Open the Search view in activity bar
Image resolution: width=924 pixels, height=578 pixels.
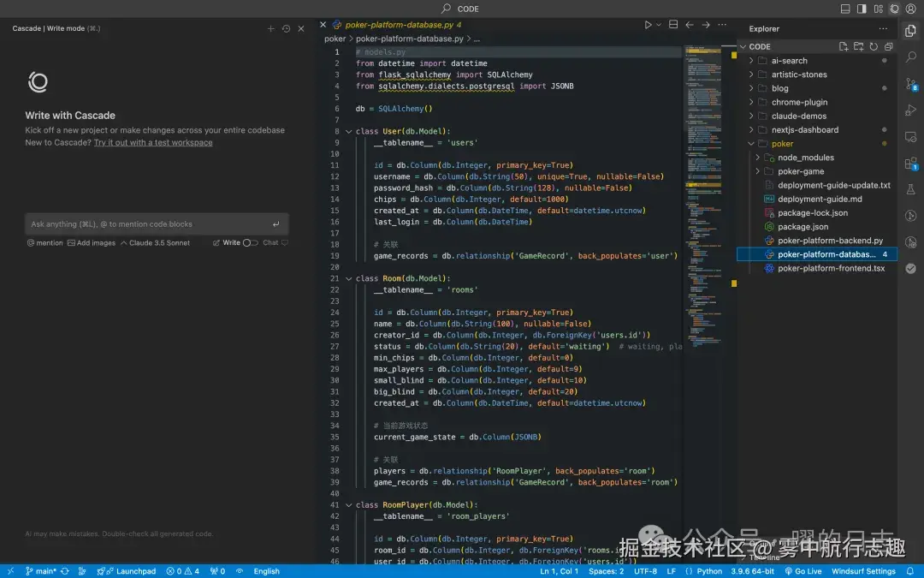pyautogui.click(x=910, y=57)
